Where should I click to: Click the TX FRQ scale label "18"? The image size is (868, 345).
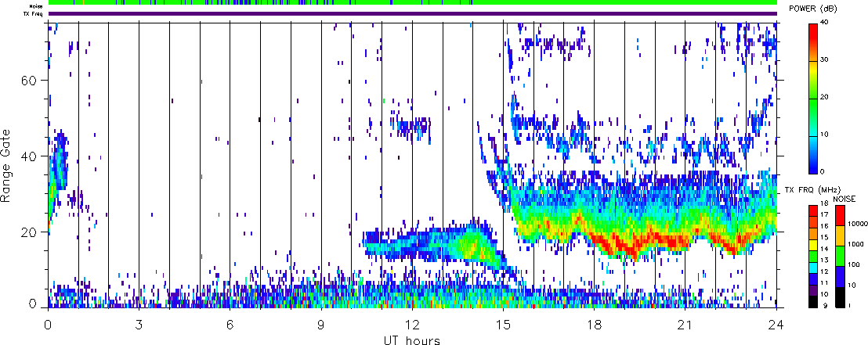824,203
